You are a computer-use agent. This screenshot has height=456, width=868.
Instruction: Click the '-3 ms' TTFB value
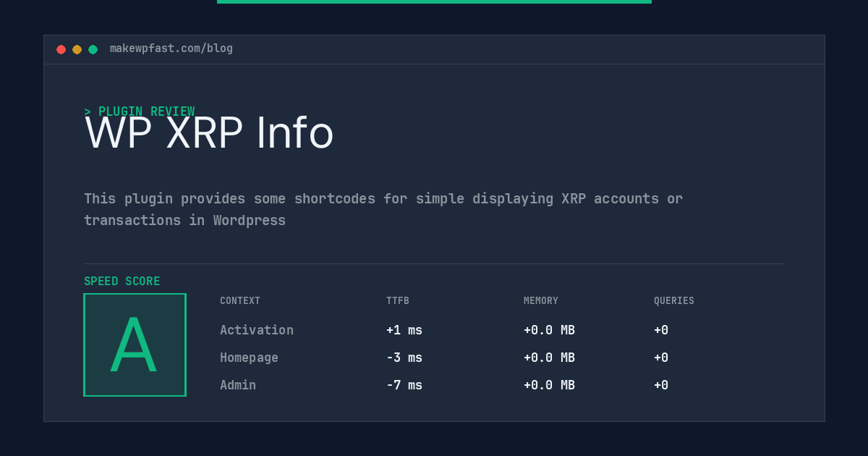(x=404, y=358)
